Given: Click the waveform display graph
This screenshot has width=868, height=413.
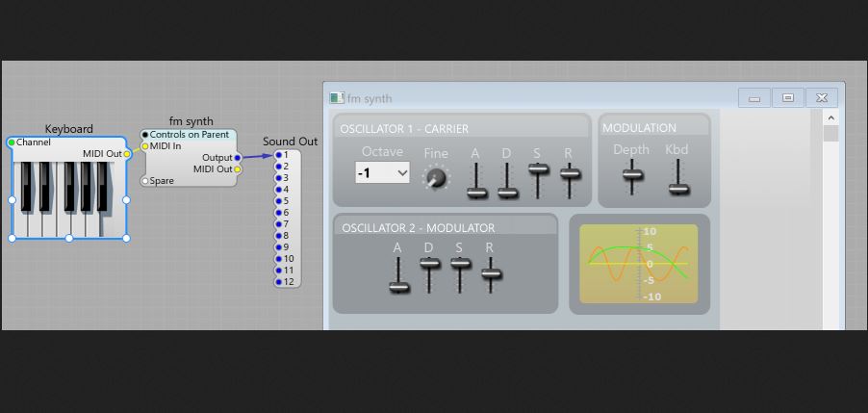Looking at the screenshot, I should click(x=639, y=264).
